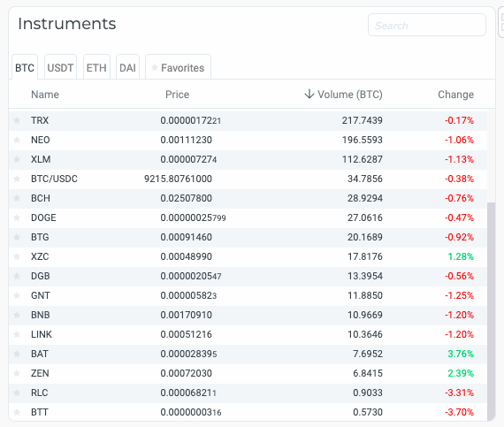Select the ZEN instrument name
The width and height of the screenshot is (504, 427).
[40, 373]
